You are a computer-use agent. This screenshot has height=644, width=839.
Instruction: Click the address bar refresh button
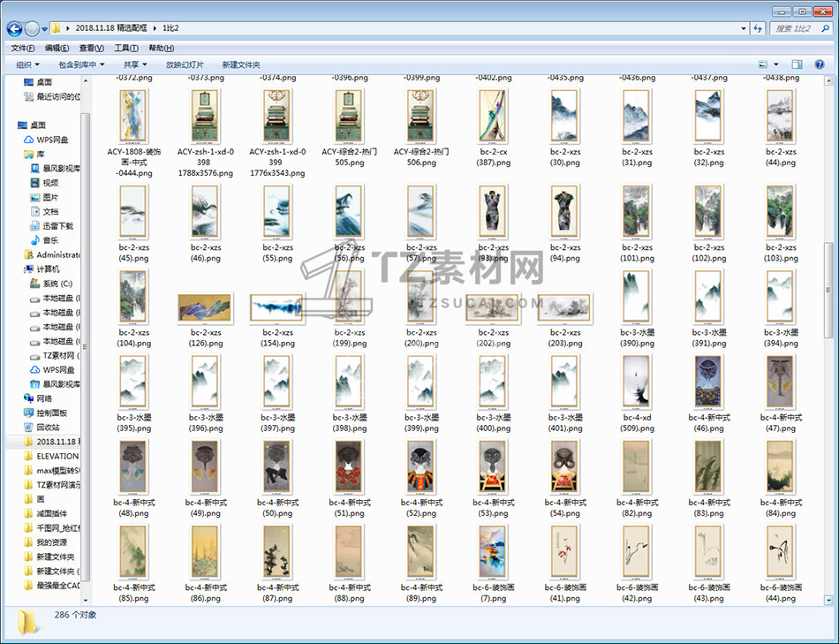pos(757,28)
